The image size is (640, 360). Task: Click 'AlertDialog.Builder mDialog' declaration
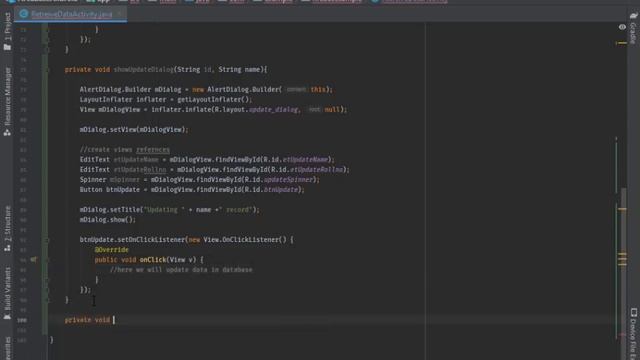[130, 90]
